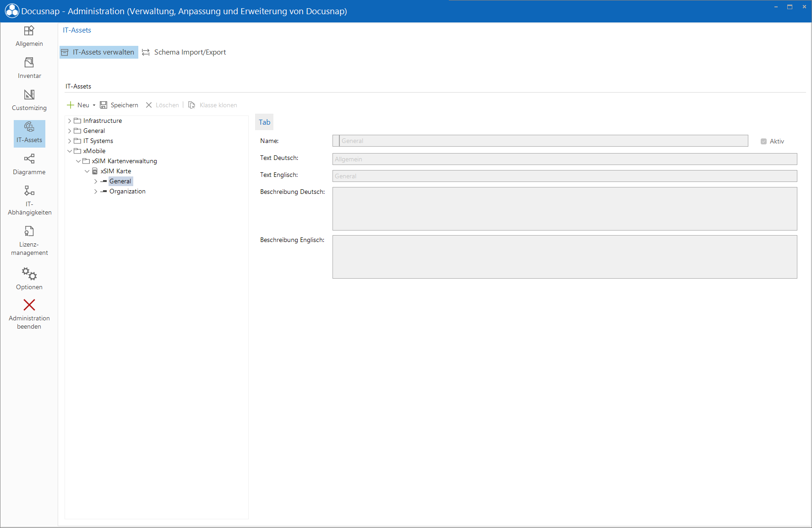
Task: Collapse the xSIM Karte node
Action: click(87, 171)
